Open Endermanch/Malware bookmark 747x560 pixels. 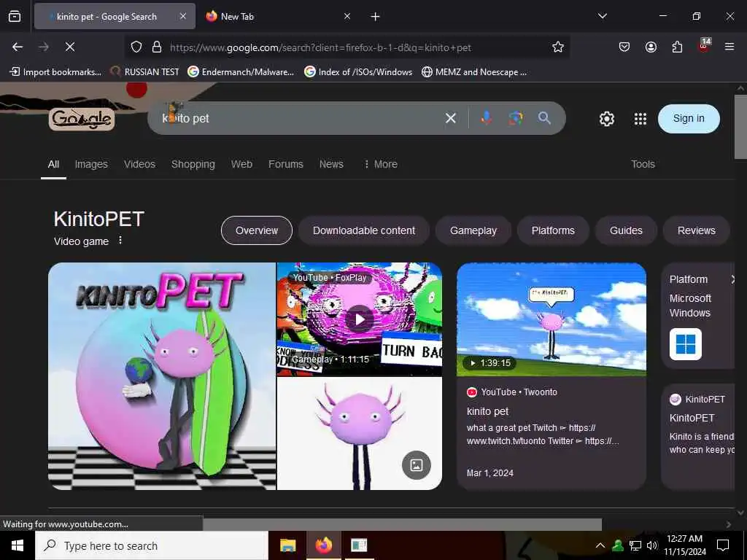(x=241, y=72)
